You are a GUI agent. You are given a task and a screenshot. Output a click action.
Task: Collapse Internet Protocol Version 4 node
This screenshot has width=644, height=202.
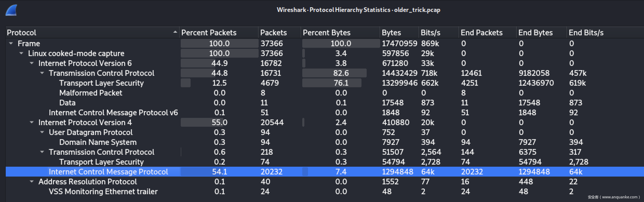[x=32, y=122]
